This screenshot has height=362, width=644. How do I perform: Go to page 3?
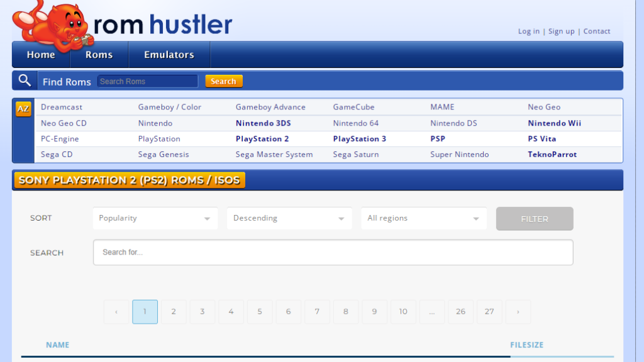(202, 312)
